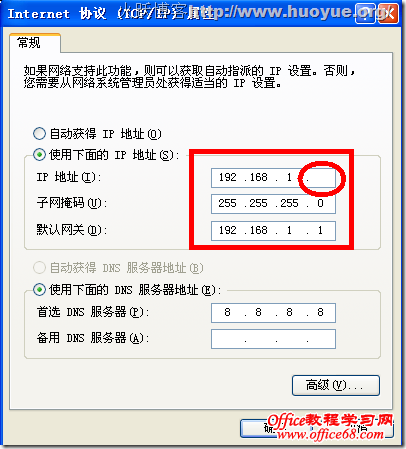This screenshot has width=406, height=449.
Task: Click inside the 子网掩码 field
Action: tap(273, 204)
